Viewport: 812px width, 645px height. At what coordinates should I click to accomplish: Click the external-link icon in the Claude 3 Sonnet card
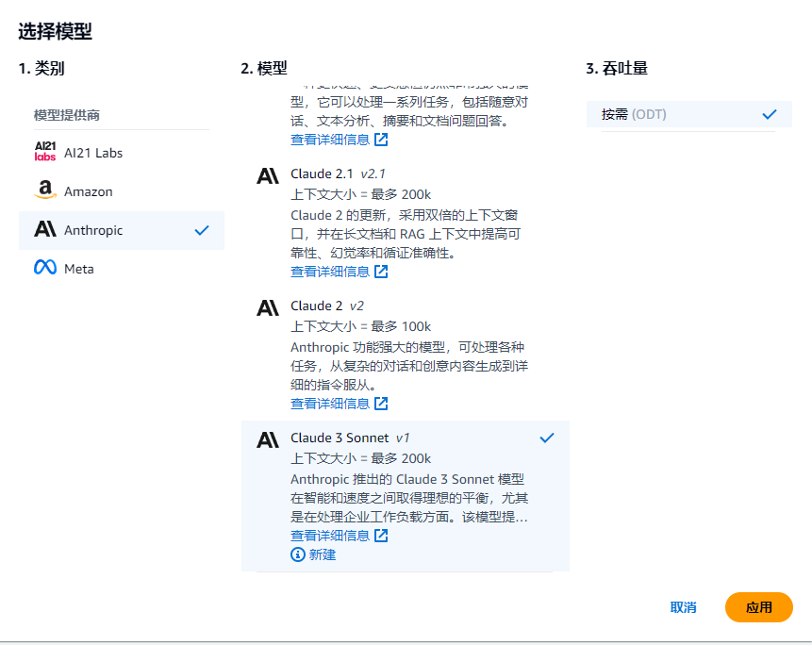pos(381,535)
